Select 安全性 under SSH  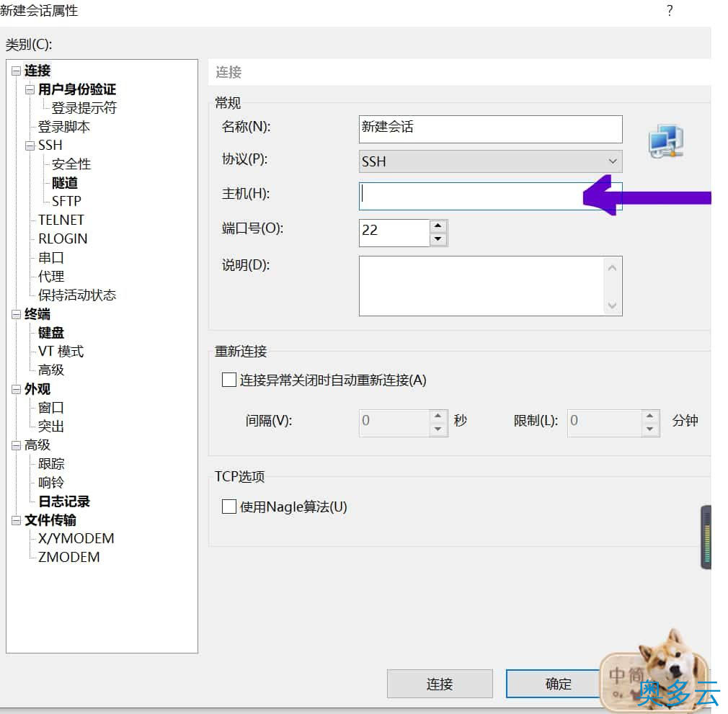[71, 164]
